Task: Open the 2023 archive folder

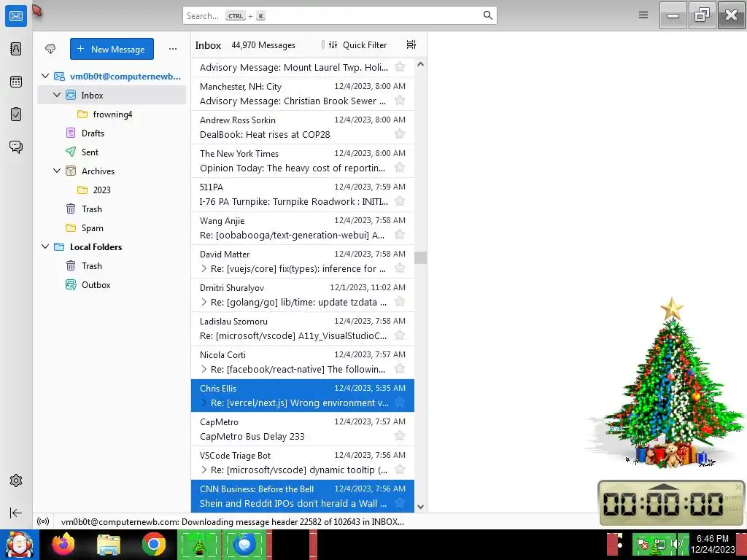Action: [112, 190]
